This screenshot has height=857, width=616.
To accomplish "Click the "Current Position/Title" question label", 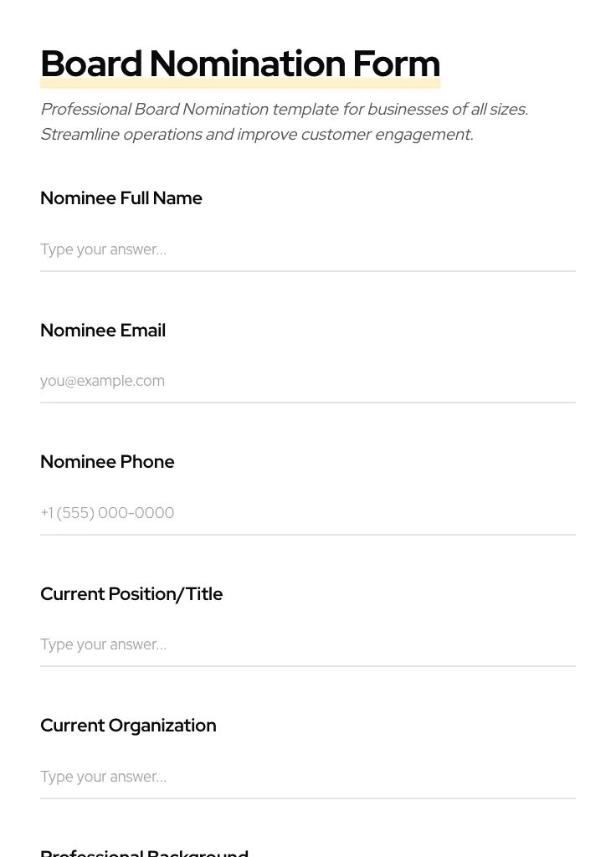I will point(131,594).
